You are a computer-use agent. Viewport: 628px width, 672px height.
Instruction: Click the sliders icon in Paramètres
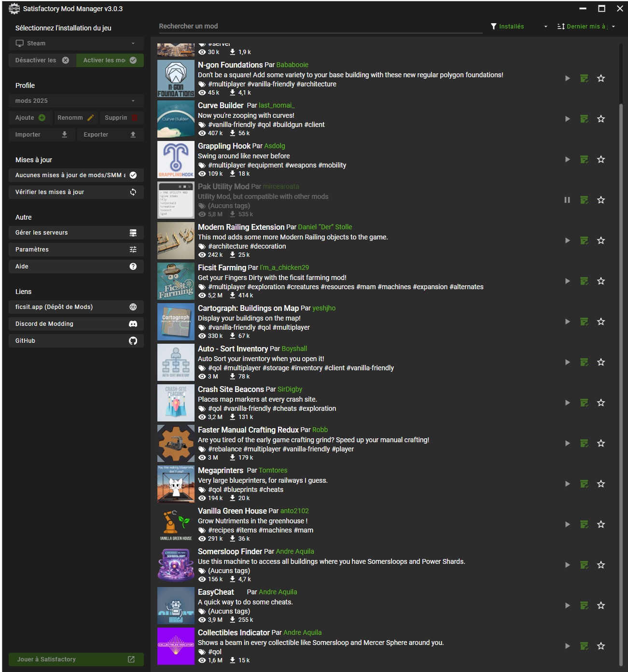(133, 250)
